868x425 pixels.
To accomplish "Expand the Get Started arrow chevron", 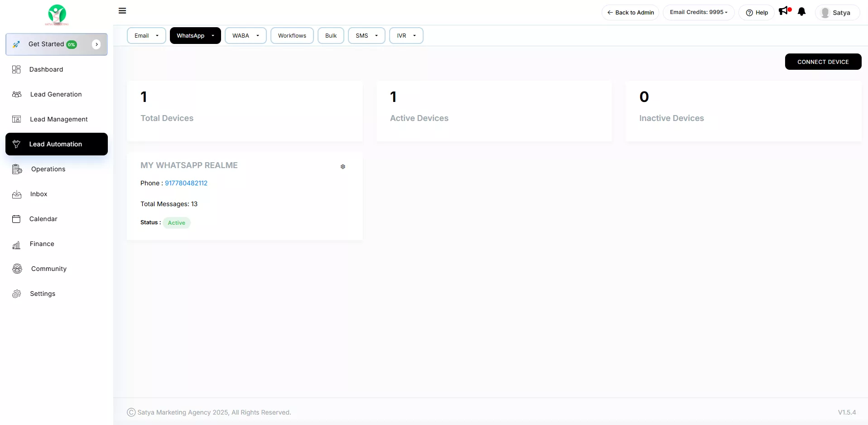I will tap(96, 44).
